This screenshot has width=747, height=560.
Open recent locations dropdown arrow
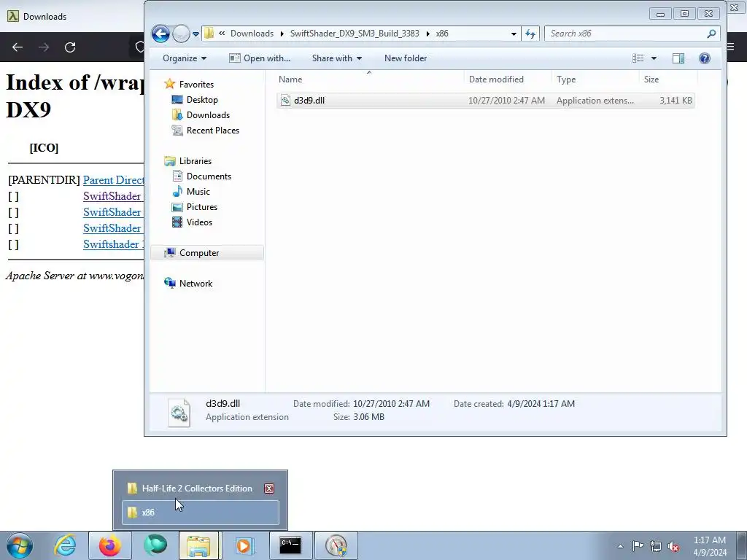[196, 34]
